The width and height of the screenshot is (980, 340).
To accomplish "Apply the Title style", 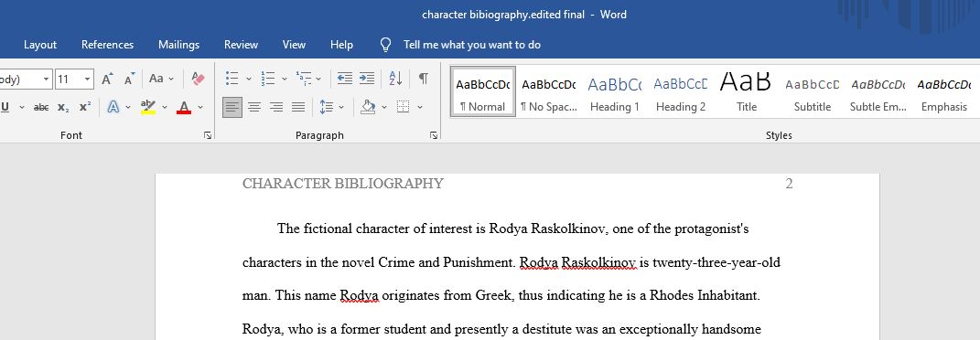I will 747,91.
